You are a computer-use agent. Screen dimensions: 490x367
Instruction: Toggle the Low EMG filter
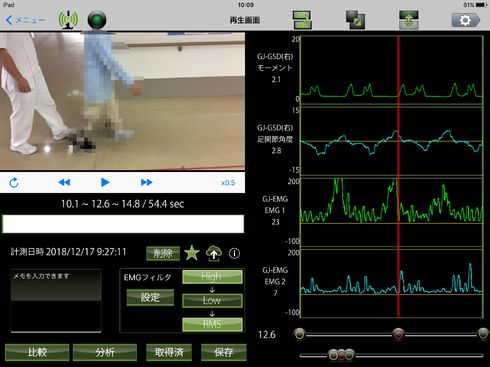point(212,301)
